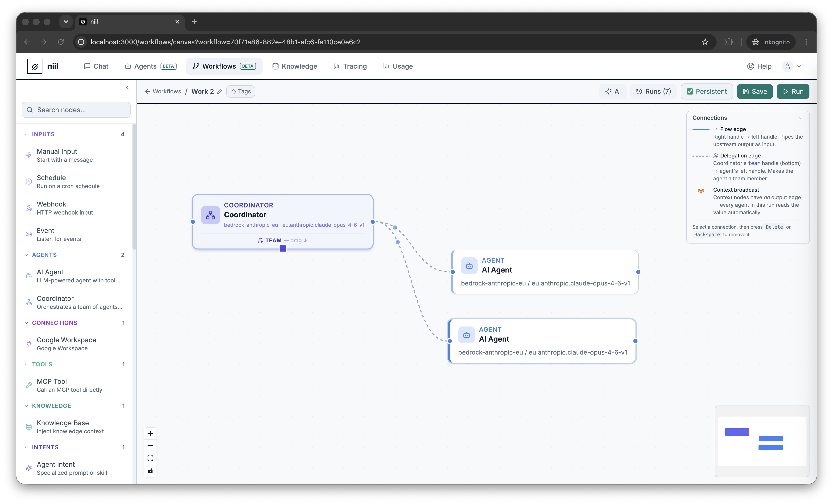The image size is (833, 504).
Task: Click the Coordinator node's hierarchy icon
Action: (x=210, y=215)
